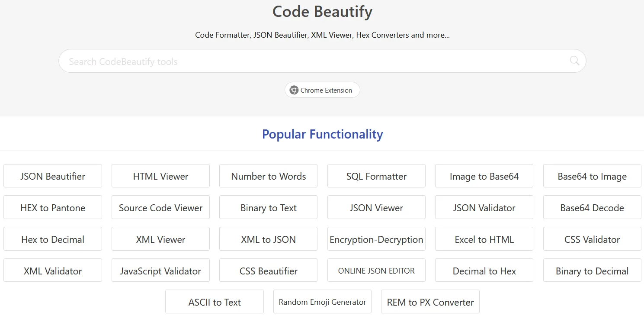Open the ONLINE JSON EDITOR

pos(376,271)
